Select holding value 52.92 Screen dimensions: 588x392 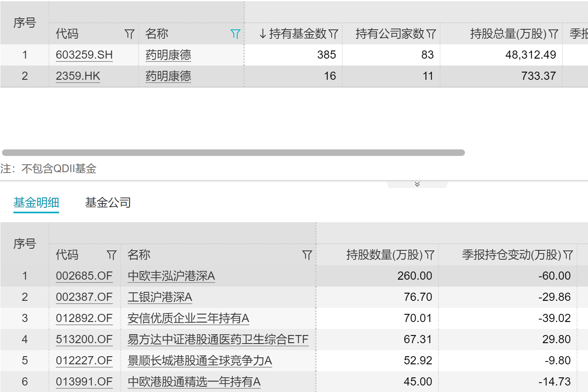pos(418,360)
